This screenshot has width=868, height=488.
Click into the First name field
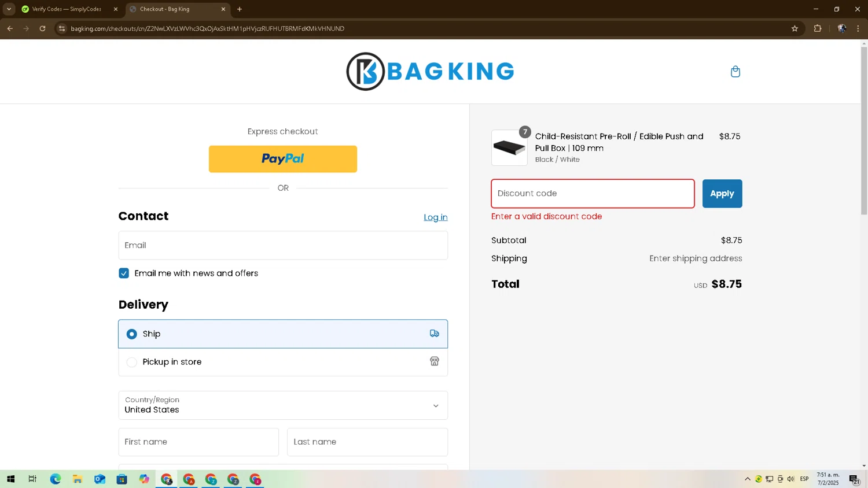point(198,442)
